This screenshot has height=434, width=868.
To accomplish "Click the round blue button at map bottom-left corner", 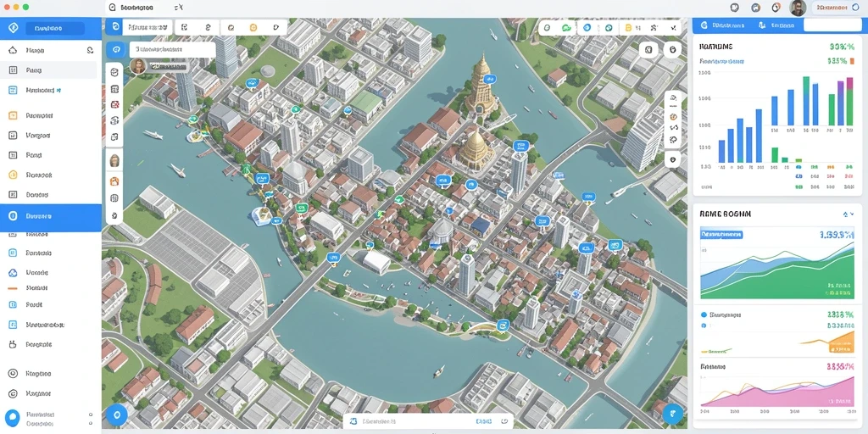I will pos(117,414).
